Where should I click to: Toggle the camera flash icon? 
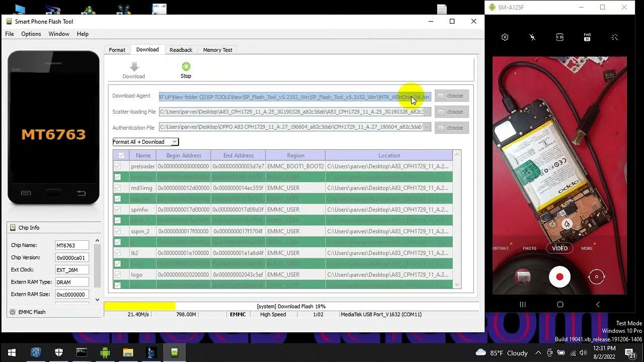point(532,37)
